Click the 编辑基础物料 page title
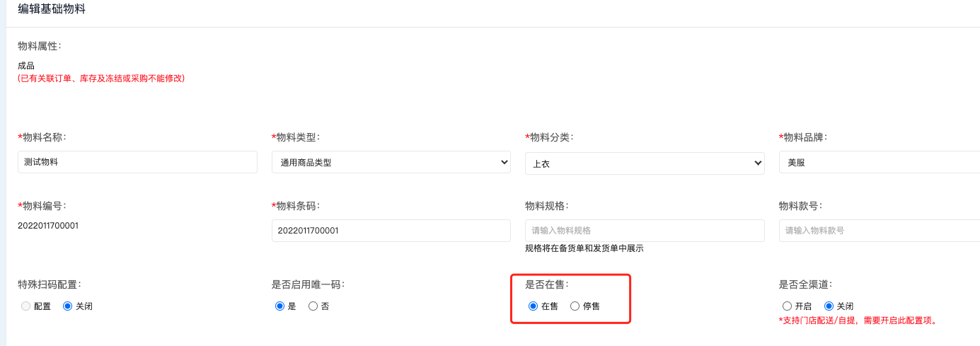 [x=52, y=10]
